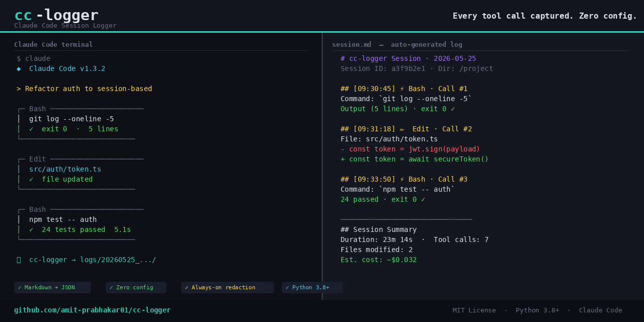Click the 'exit 0 · 5 lines' result
Viewport: 644px width, 322px height.
click(80, 129)
